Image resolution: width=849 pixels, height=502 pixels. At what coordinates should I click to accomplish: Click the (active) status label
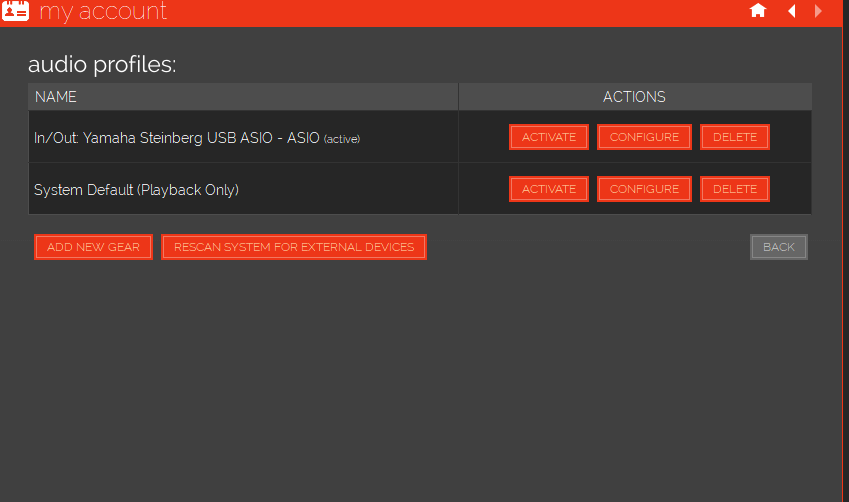tap(342, 139)
